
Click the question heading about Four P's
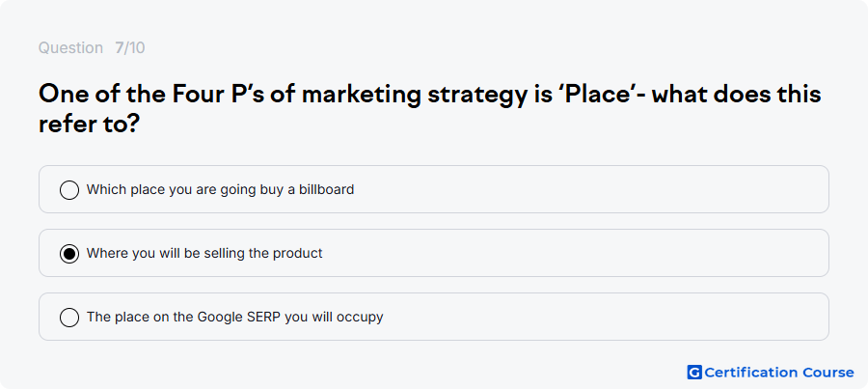[429, 109]
